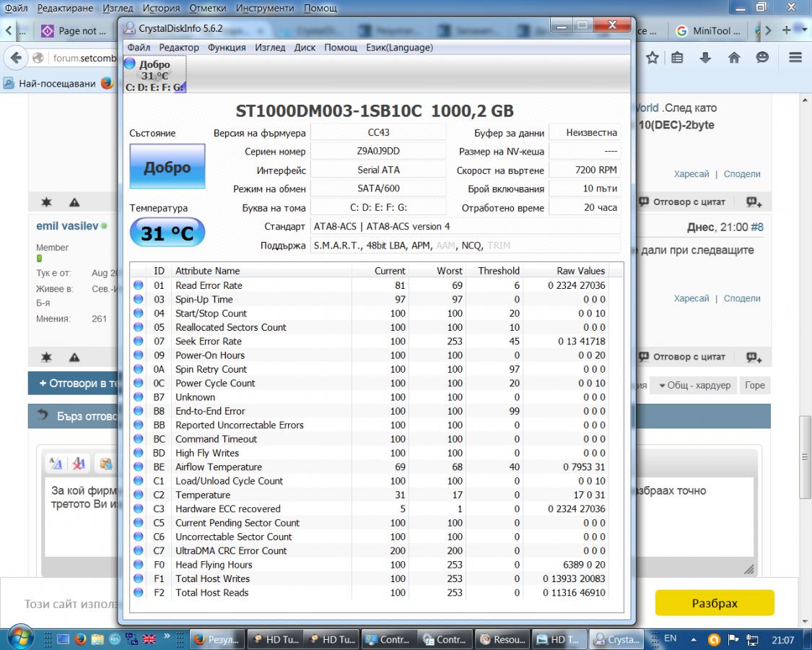
Task: Click the paste icon in reply editor toolbar
Action: coord(105,464)
